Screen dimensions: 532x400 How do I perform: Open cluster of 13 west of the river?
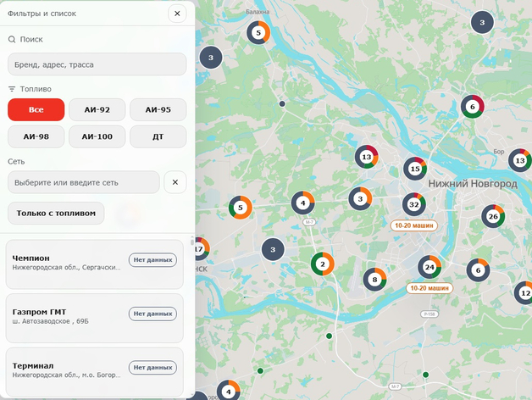coord(367,157)
